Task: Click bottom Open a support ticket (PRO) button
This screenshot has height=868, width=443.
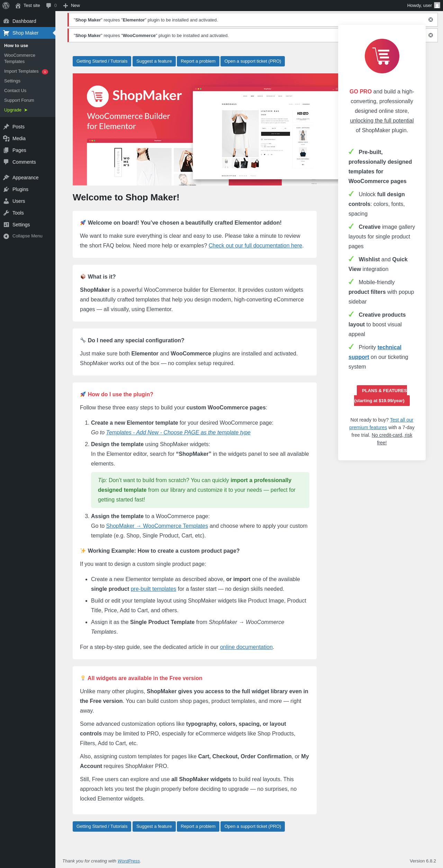Action: tap(253, 826)
